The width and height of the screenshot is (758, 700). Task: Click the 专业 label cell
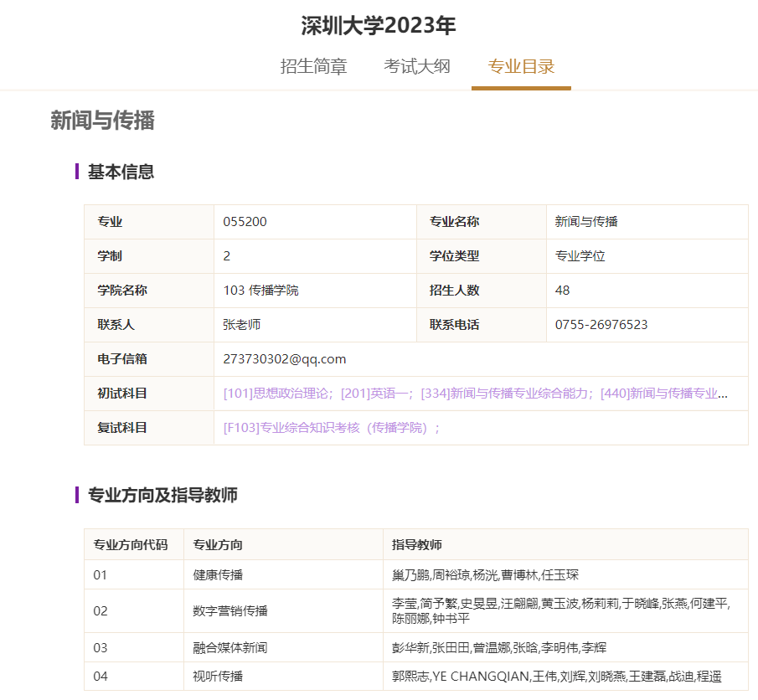click(149, 222)
